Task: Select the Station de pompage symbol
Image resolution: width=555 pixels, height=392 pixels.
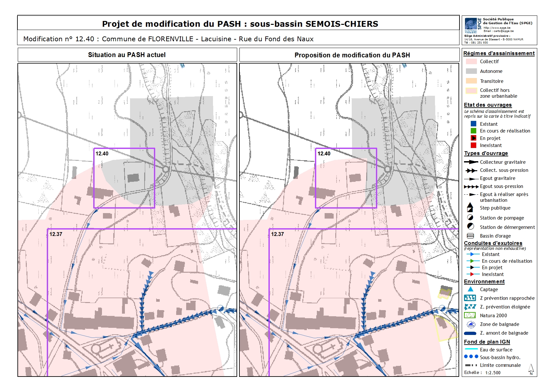Action: (x=470, y=218)
